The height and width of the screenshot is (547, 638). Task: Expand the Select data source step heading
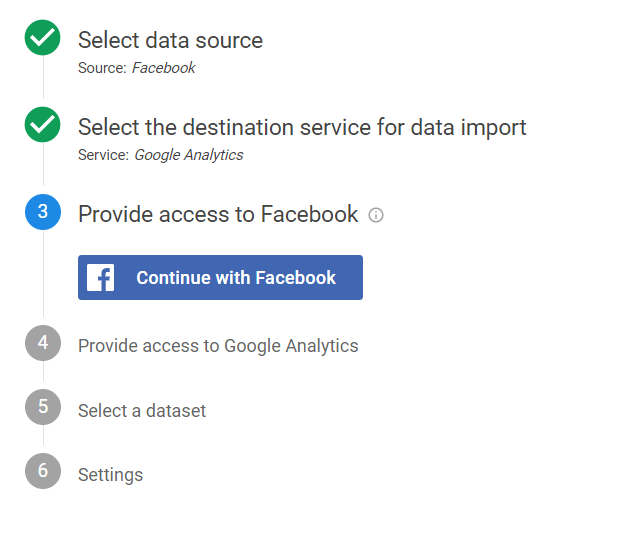pos(170,40)
